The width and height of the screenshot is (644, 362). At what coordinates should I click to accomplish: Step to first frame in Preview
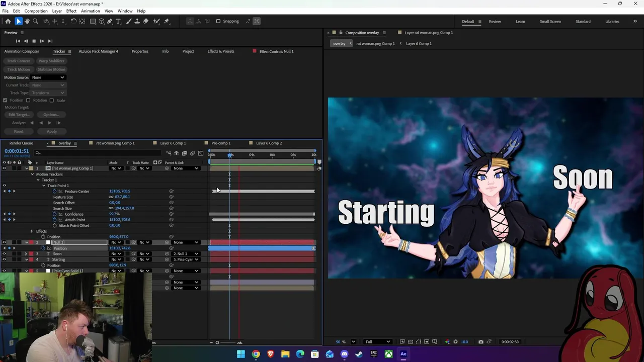point(18,41)
